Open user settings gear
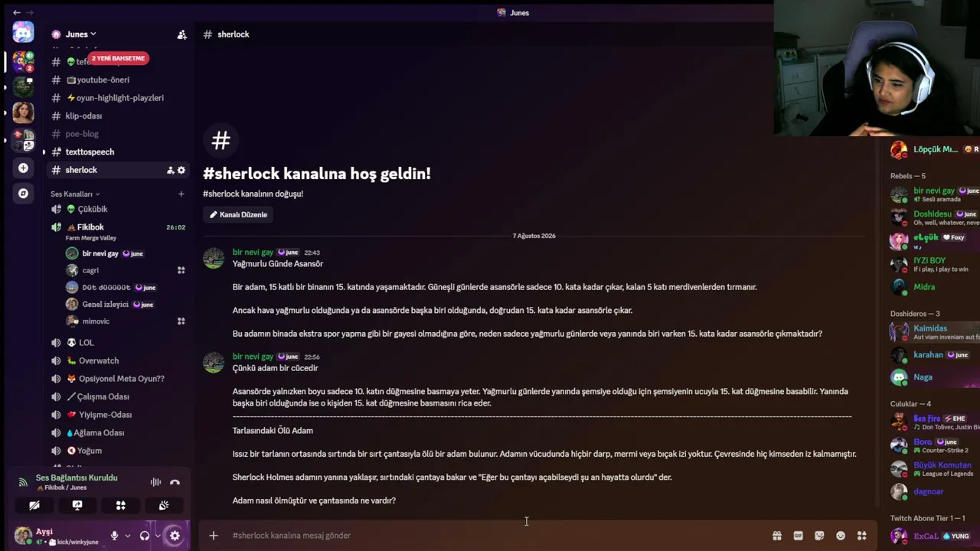This screenshot has height=551, width=980. click(x=175, y=536)
